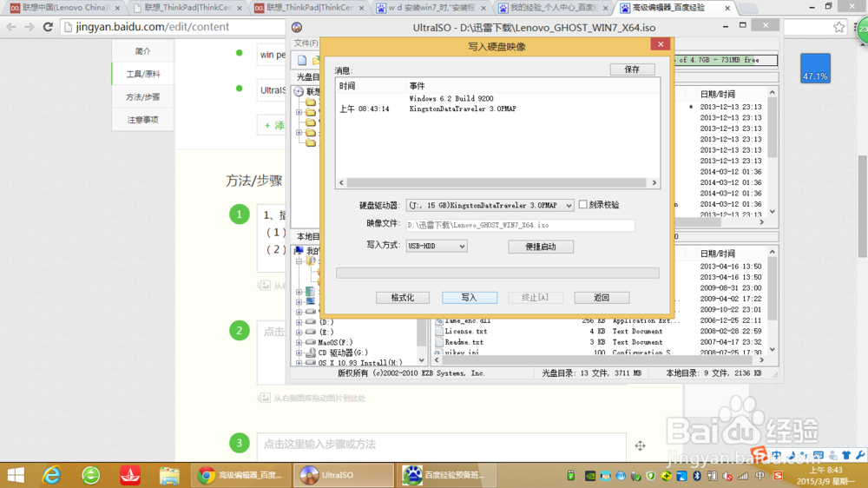Click the write progress bar
Screen dimensions: 868x488
(497, 273)
